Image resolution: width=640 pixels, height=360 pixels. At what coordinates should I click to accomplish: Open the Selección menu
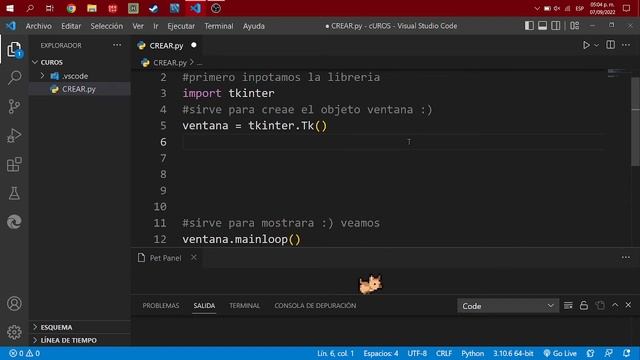pyautogui.click(x=107, y=26)
